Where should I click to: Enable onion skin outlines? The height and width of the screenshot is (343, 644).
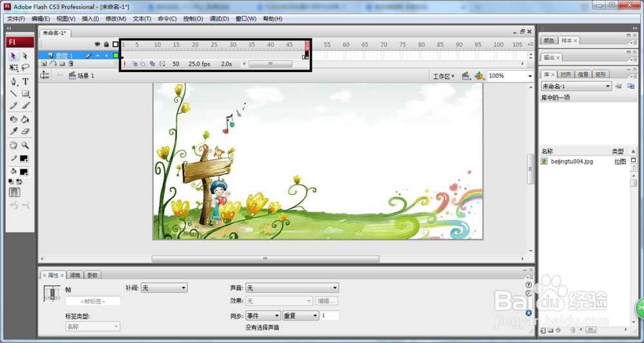[142, 64]
